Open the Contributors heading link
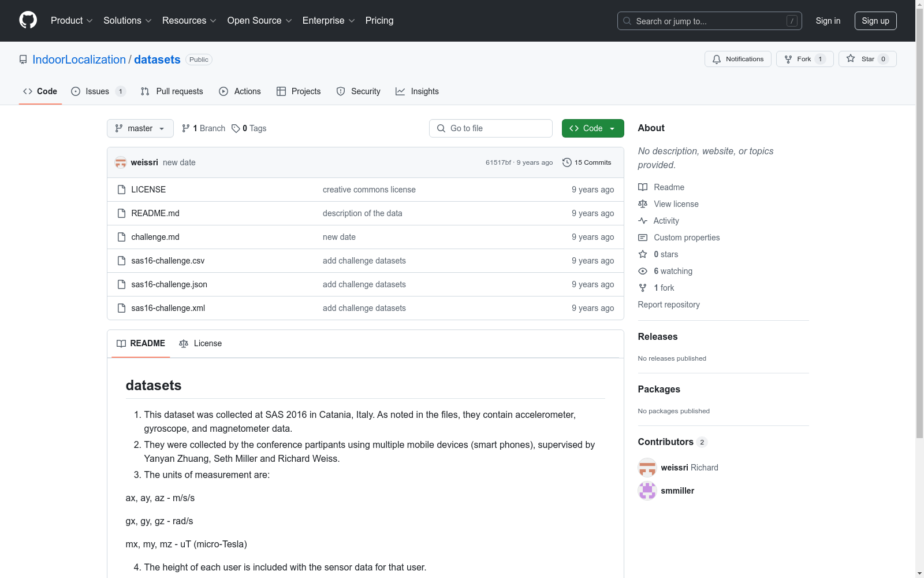Screen dimensions: 924x578 (x=673, y=442)
